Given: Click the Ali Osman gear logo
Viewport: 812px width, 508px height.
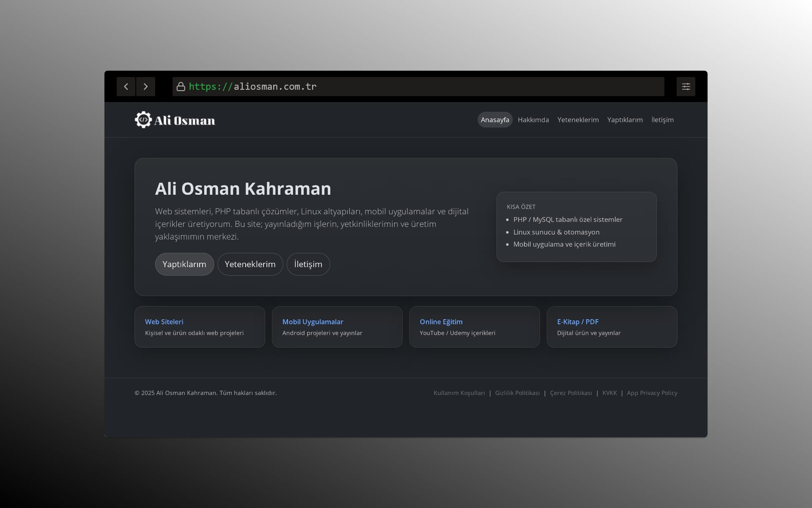Looking at the screenshot, I should [143, 119].
